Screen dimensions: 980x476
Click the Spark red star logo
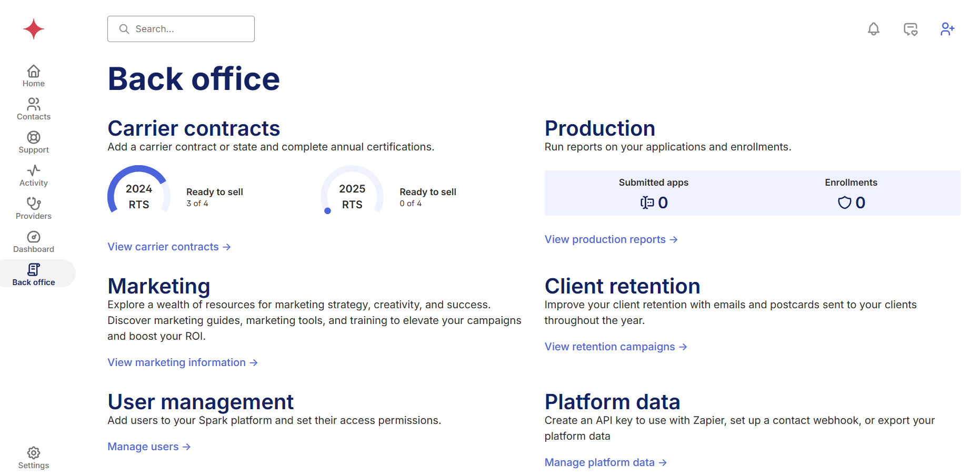click(x=34, y=29)
